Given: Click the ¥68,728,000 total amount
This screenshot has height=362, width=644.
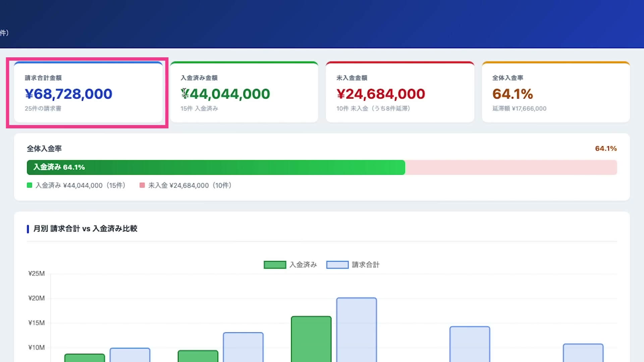Looking at the screenshot, I should (x=68, y=94).
